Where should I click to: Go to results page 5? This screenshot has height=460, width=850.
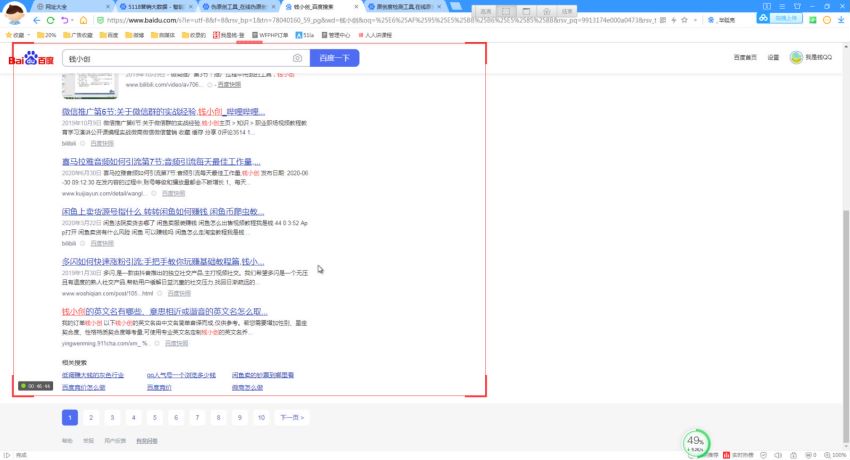point(154,418)
